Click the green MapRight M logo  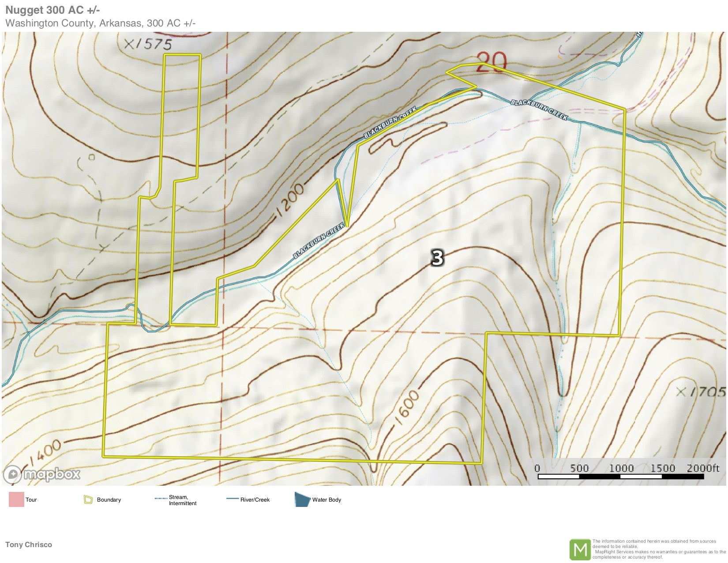tap(580, 549)
